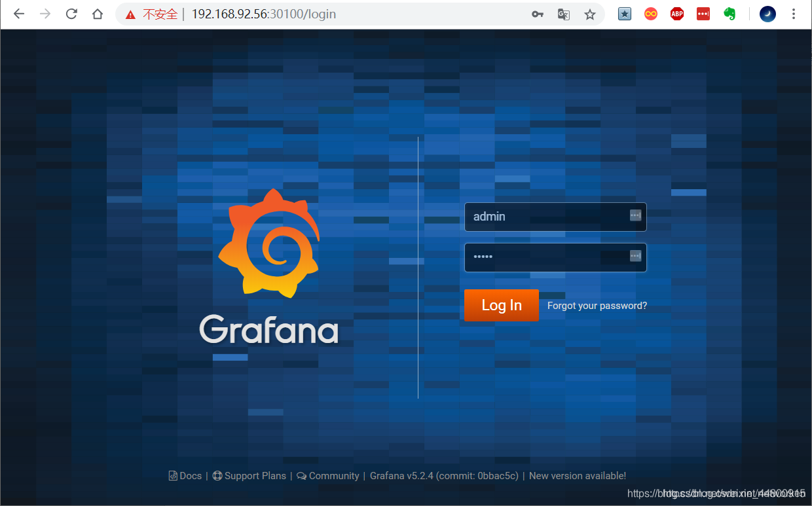Bookmark this page with the star icon

(x=590, y=14)
